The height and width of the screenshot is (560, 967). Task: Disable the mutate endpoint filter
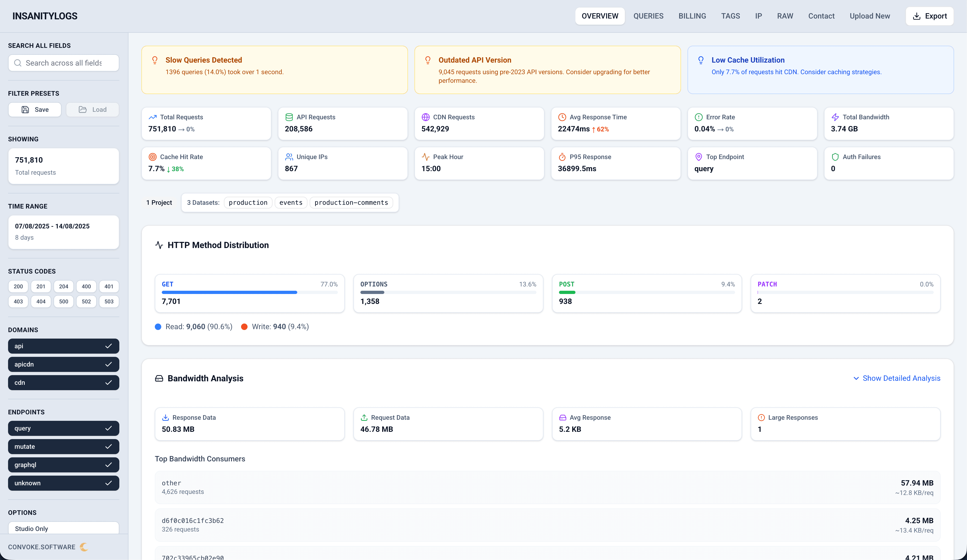coord(63,446)
